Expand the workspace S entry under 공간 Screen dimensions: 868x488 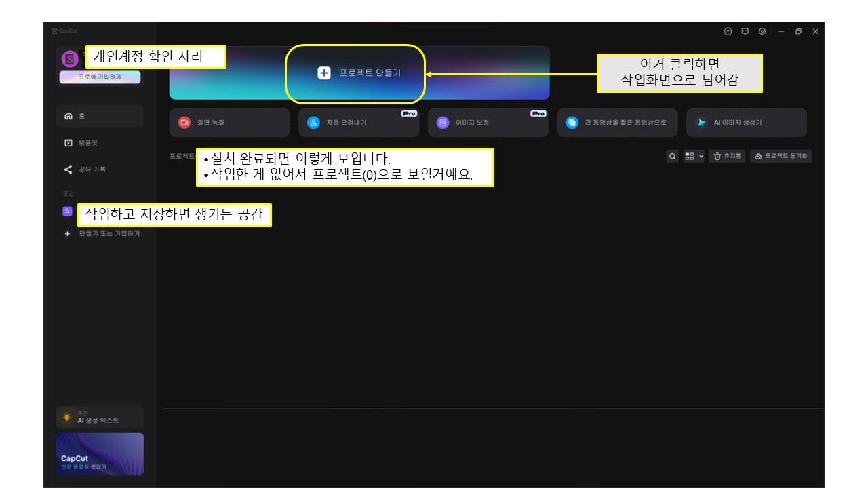pos(66,211)
